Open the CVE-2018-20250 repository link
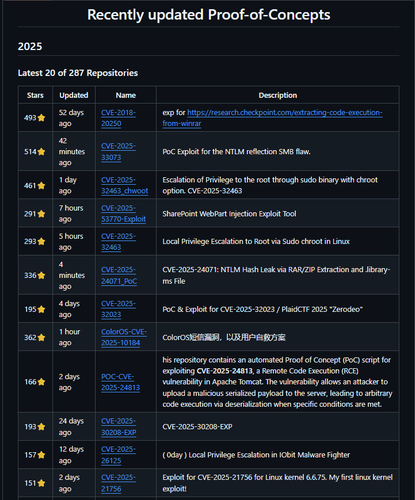 [x=118, y=118]
